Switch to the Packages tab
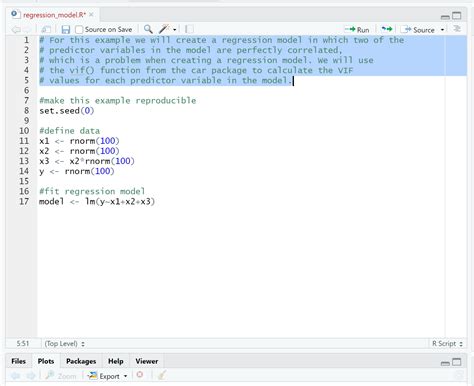The height and width of the screenshot is (386, 474). tap(81, 361)
